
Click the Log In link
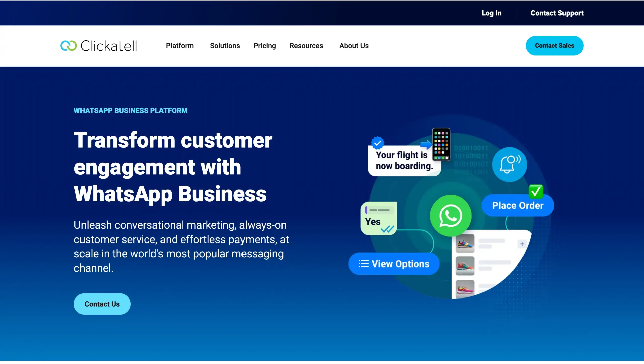[x=491, y=13]
